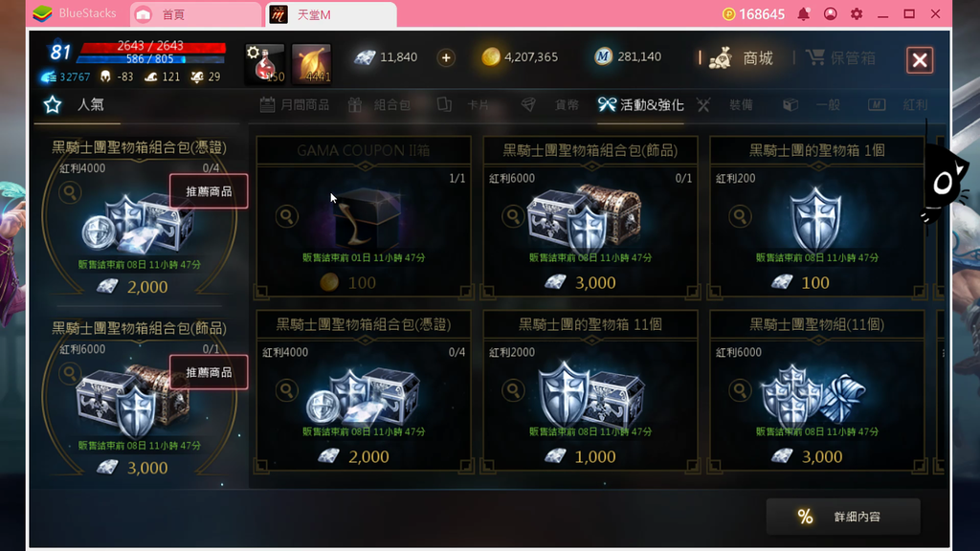
Task: Select the 裝備 category tab
Action: click(725, 105)
